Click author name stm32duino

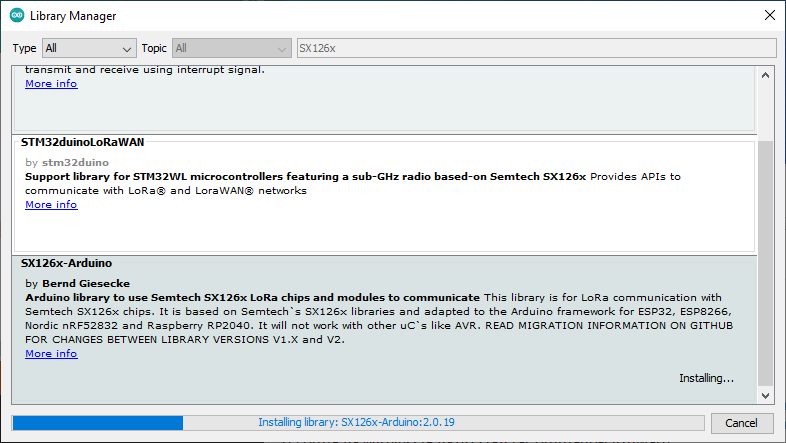pos(75,162)
